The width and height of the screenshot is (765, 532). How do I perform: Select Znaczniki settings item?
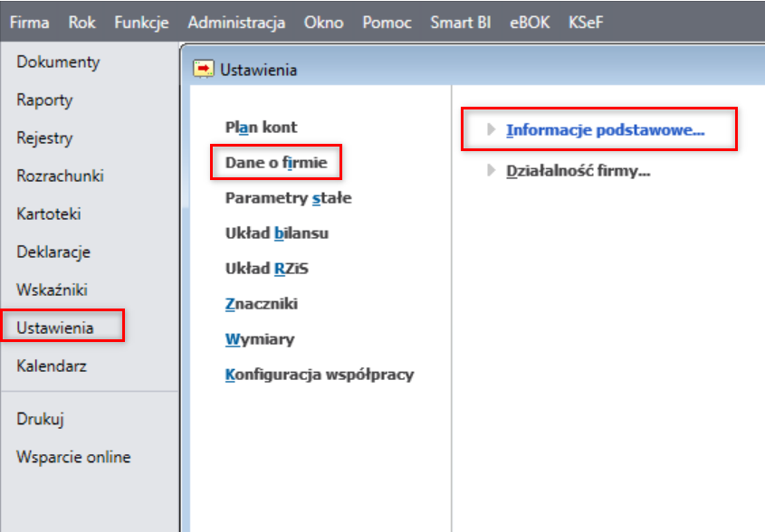point(262,304)
